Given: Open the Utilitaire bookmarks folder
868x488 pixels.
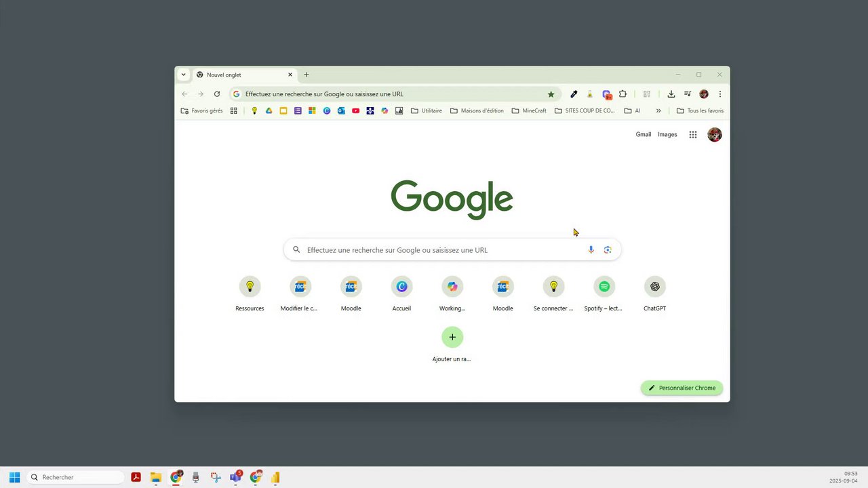Looking at the screenshot, I should 427,110.
